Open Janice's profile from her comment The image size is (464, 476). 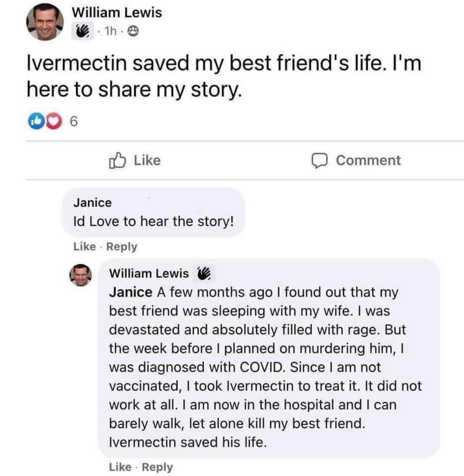pyautogui.click(x=93, y=202)
